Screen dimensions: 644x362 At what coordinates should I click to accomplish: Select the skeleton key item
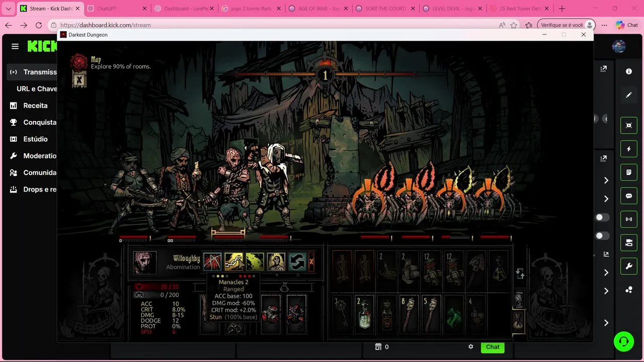coord(342,314)
